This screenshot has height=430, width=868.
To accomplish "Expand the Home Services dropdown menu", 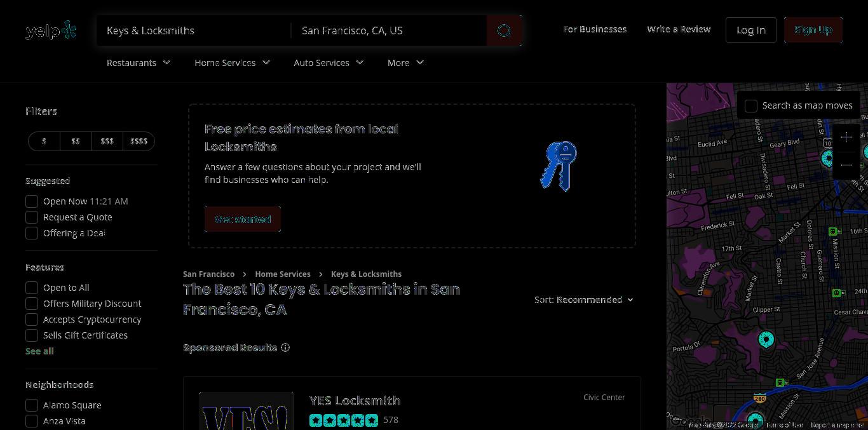I will pyautogui.click(x=232, y=63).
